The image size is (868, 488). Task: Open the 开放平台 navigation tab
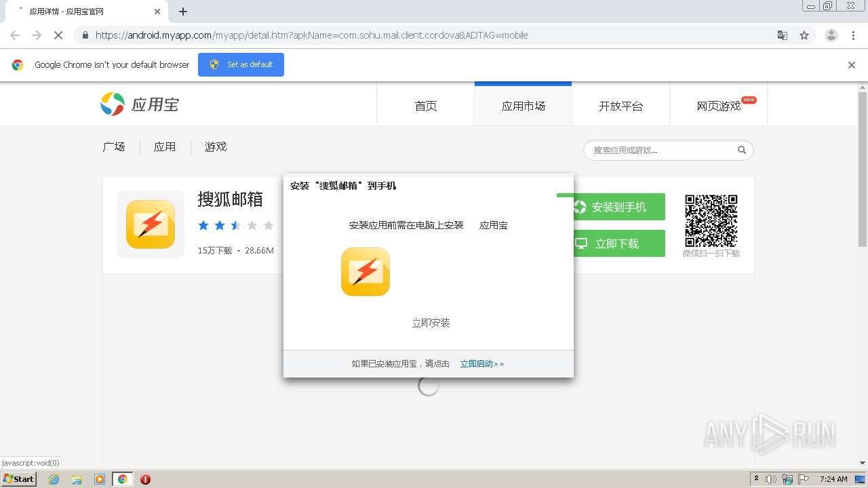coord(620,106)
